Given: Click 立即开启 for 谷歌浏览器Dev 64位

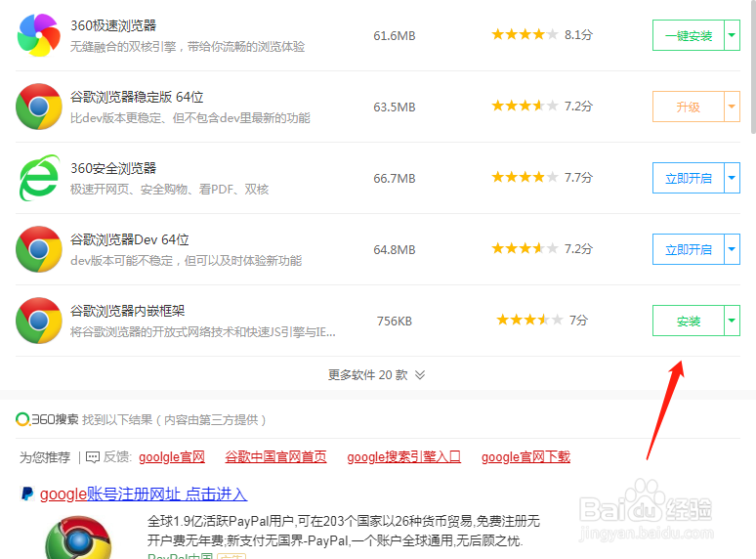Looking at the screenshot, I should (689, 249).
